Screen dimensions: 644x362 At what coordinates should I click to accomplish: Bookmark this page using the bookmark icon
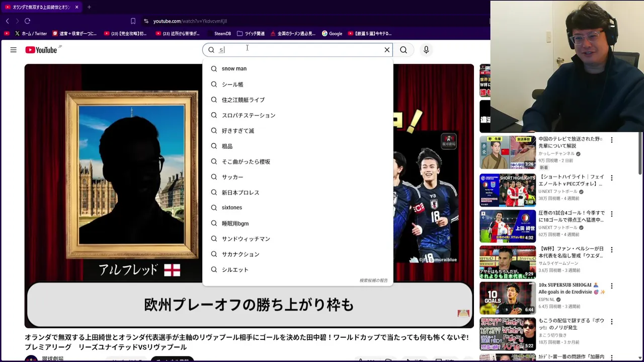coord(133,21)
